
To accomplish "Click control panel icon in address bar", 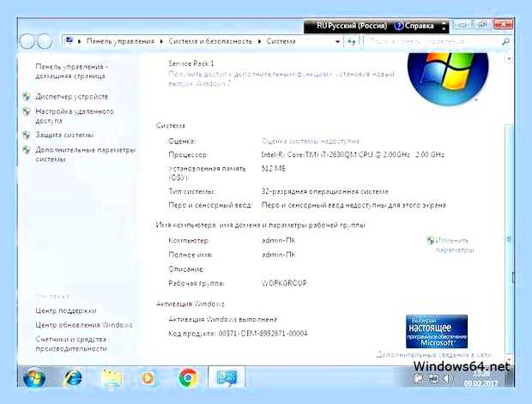I will 69,41.
